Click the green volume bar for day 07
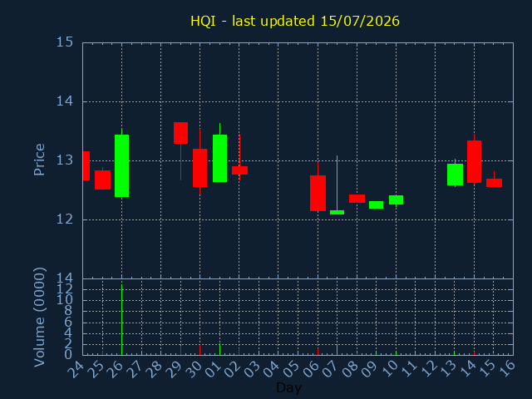 pos(337,350)
